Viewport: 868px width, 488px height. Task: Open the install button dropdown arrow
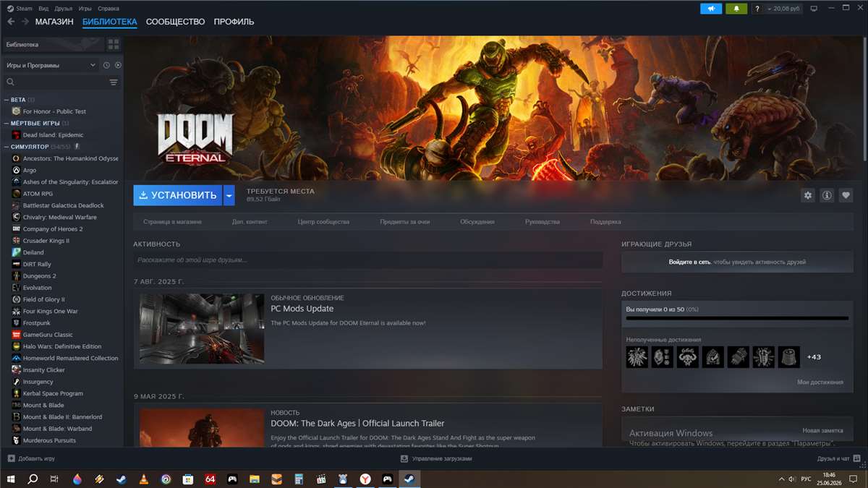[x=229, y=195]
